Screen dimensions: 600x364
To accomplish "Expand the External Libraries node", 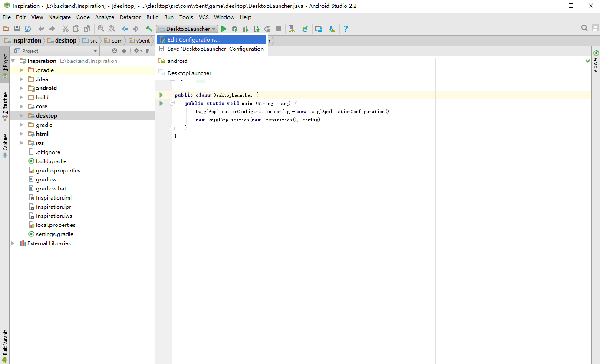I will 13,243.
